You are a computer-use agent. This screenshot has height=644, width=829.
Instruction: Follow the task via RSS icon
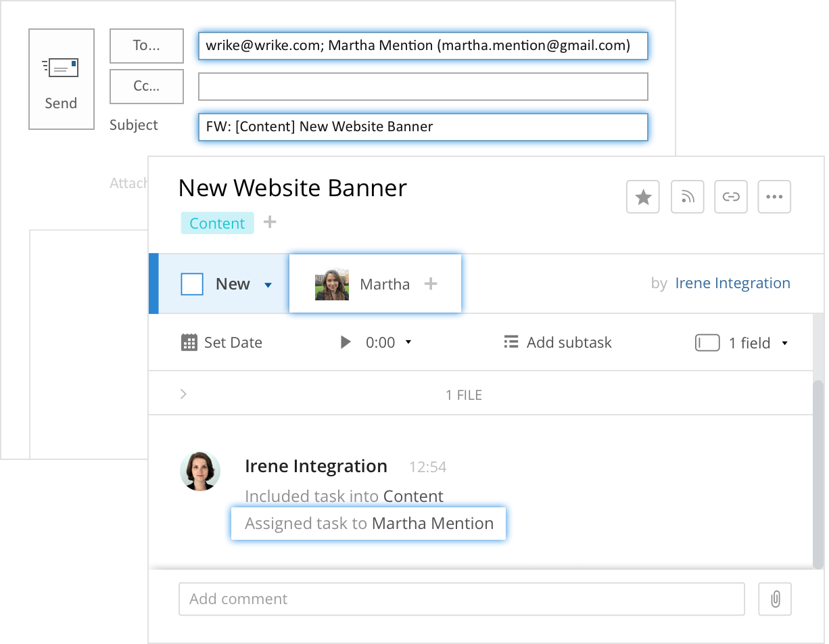(687, 197)
